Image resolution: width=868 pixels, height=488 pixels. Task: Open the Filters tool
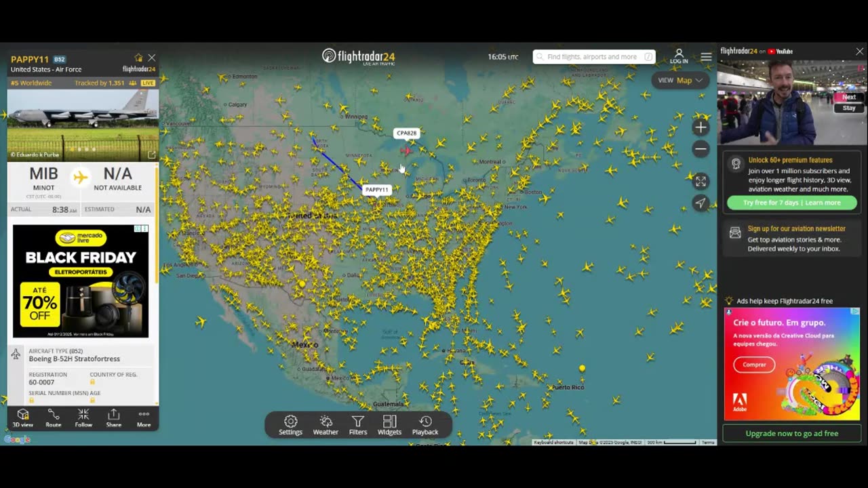358,425
